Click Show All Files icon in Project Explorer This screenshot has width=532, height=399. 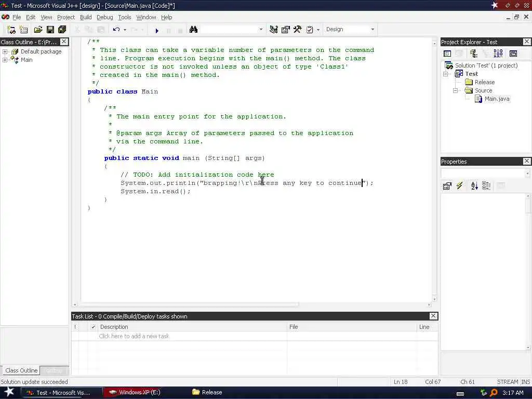point(498,54)
